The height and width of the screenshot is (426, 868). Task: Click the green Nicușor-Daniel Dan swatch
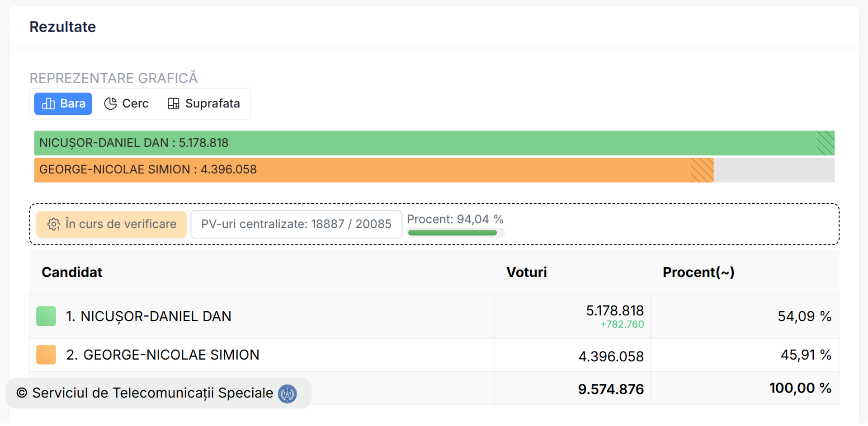[46, 316]
